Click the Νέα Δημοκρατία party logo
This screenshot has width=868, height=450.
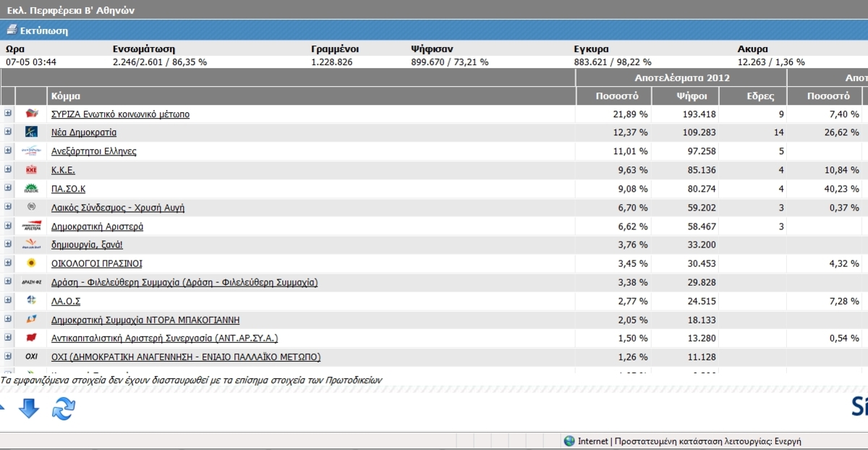point(31,132)
